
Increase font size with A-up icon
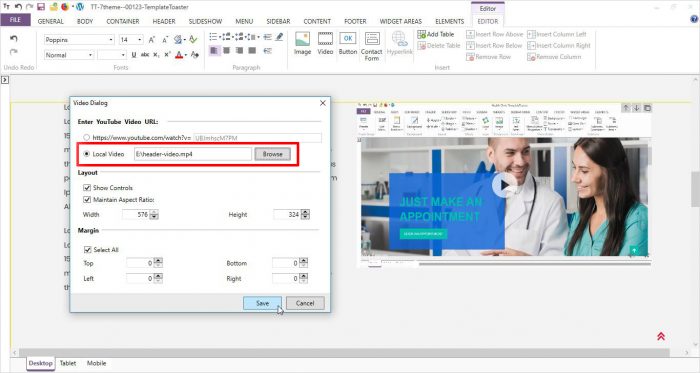152,40
